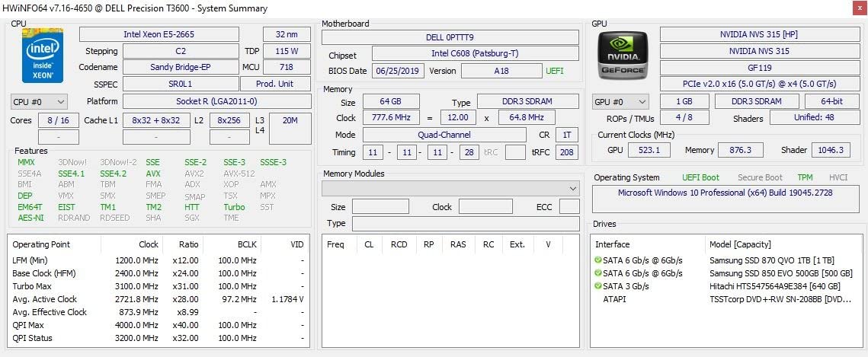Screen dimensions: 868x357
Task: Click the Cache L1 8x32 + 8x32 value
Action: click(156, 120)
